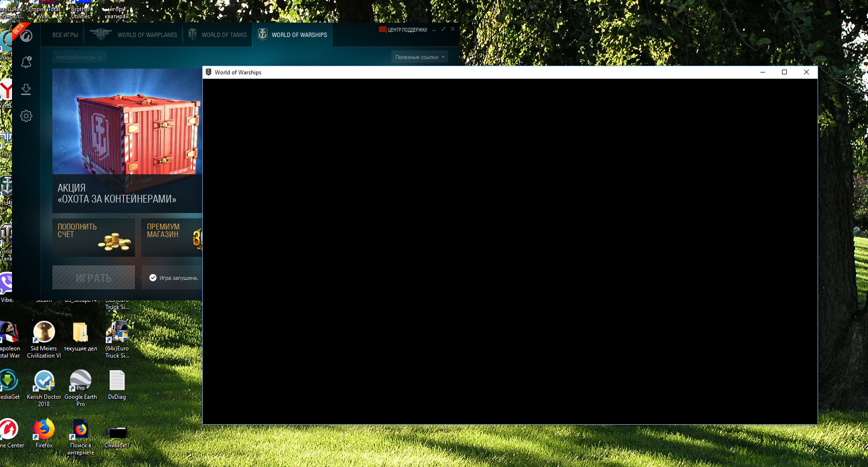Open the DxDiag text file

117,385
